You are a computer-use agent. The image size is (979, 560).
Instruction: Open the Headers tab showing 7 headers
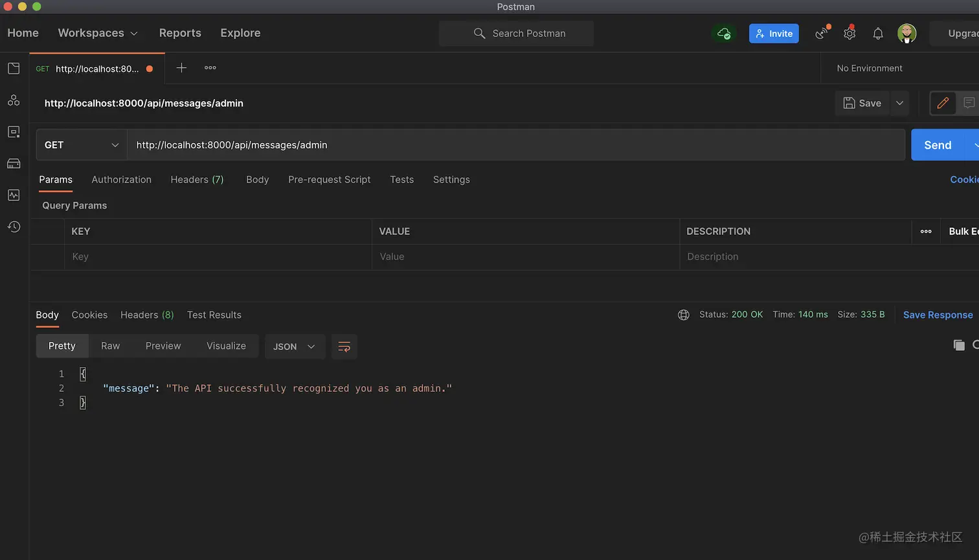[197, 179]
